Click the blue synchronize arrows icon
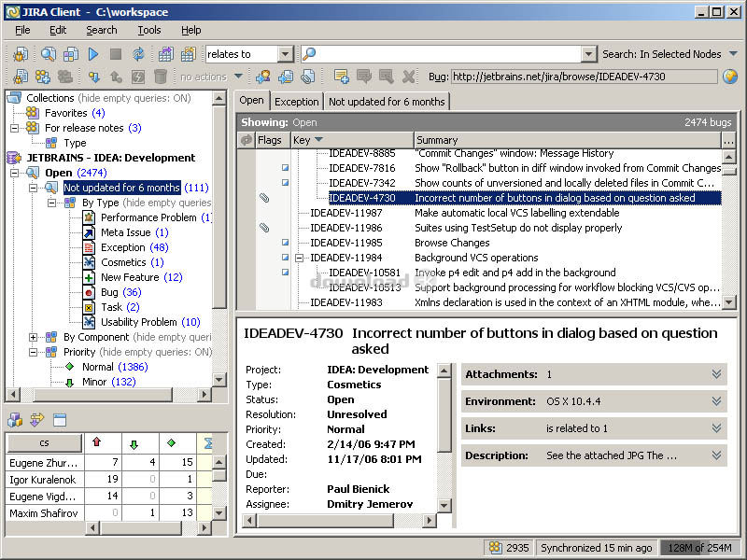This screenshot has width=747, height=560. (138, 54)
